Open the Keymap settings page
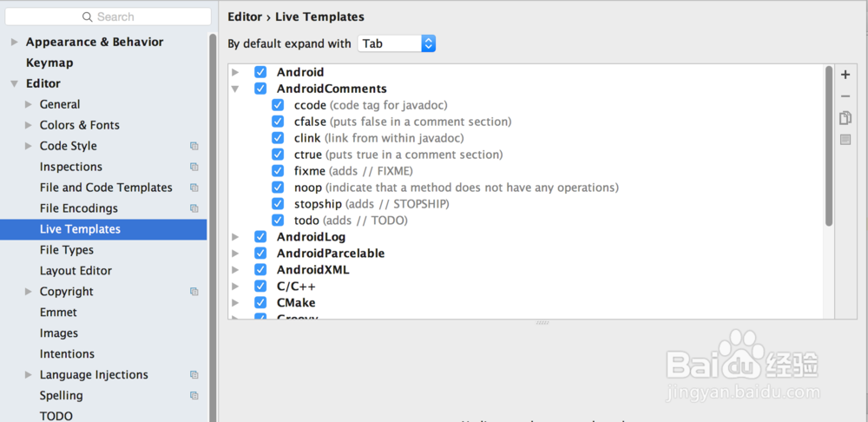The image size is (868, 422). click(49, 63)
